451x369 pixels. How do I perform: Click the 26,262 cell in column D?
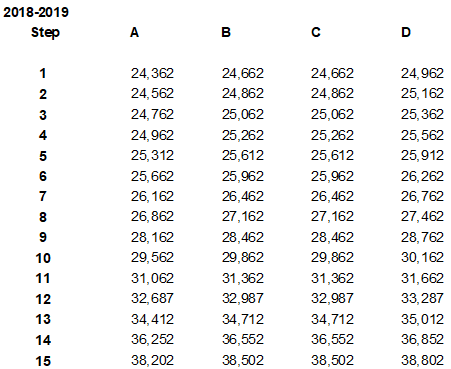[x=422, y=176]
